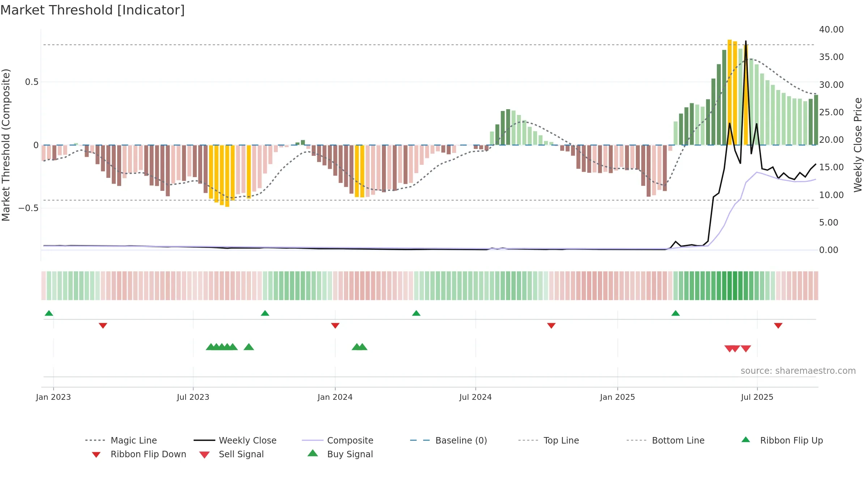Viewport: 868px width, 488px height.
Task: Click the −0.5 composite axis label
Action: 29,208
